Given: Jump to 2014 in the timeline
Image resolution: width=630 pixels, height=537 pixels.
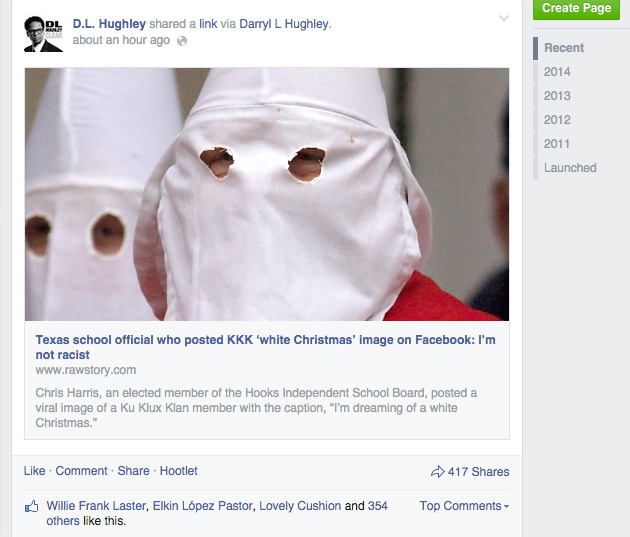Looking at the screenshot, I should 557,72.
